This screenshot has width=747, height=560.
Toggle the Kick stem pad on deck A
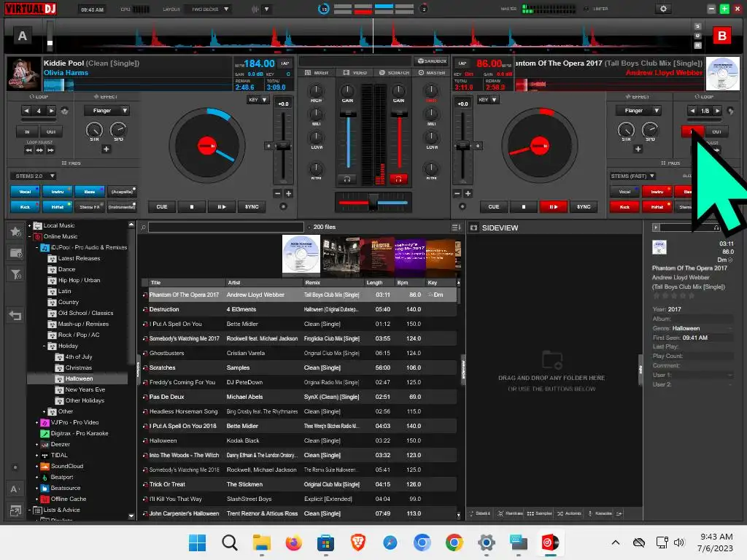click(25, 206)
